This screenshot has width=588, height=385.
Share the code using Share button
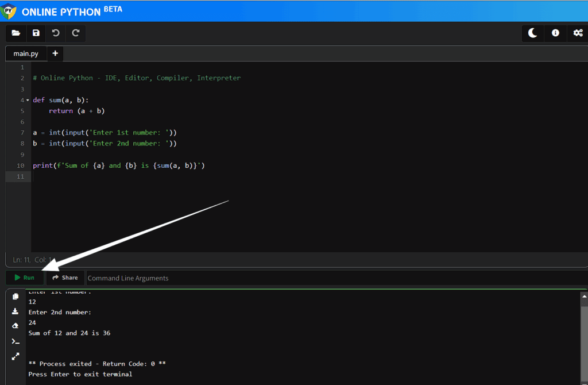pos(65,278)
